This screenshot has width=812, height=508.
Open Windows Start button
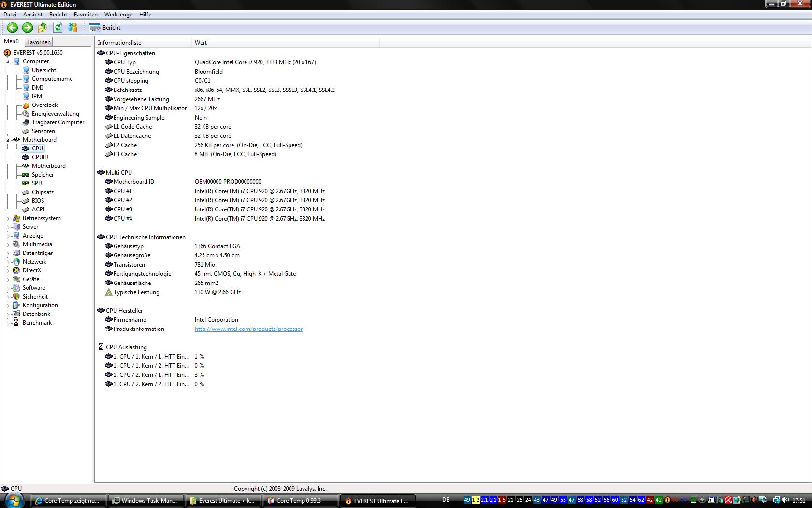[14, 500]
